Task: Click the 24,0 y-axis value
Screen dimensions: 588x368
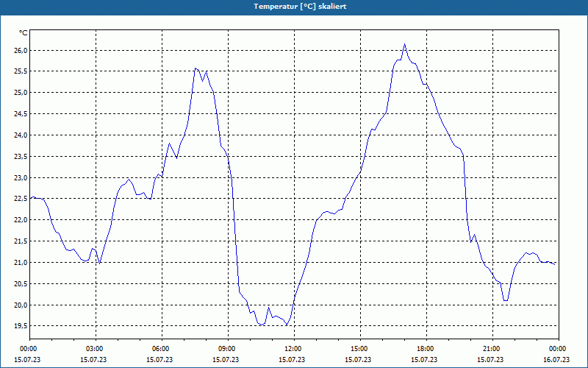Action: [21, 135]
